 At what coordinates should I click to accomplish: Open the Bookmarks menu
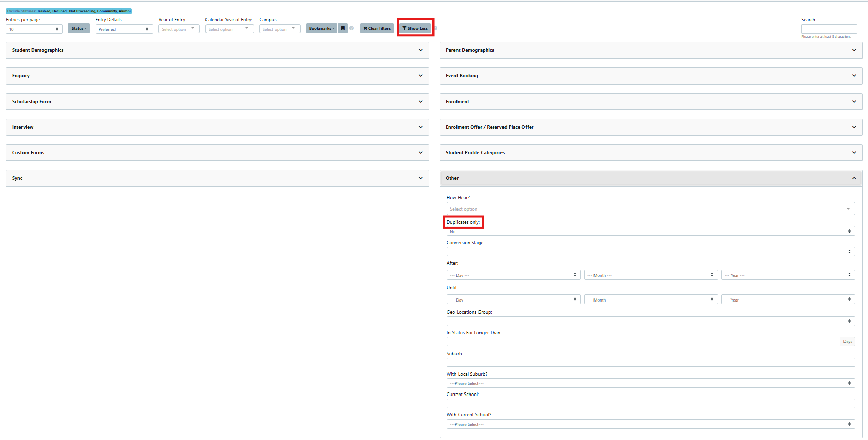(321, 28)
